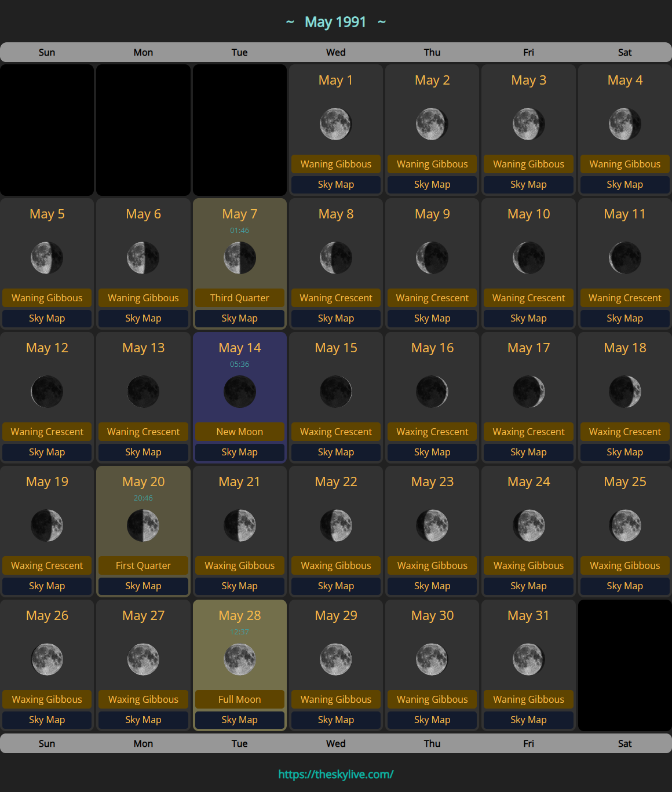This screenshot has height=792, width=672.
Task: Open the theskylive.com footer link
Action: [336, 774]
